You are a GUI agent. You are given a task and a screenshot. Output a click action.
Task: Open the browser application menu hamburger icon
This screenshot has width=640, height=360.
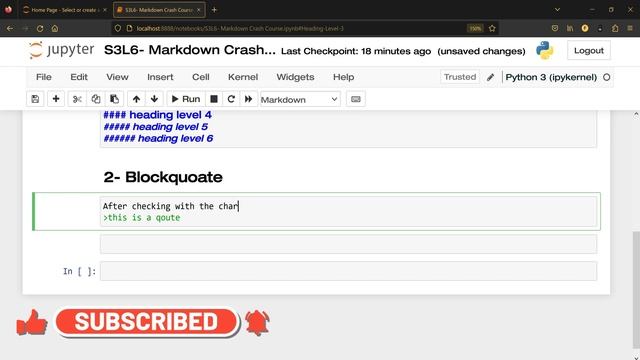tap(630, 28)
